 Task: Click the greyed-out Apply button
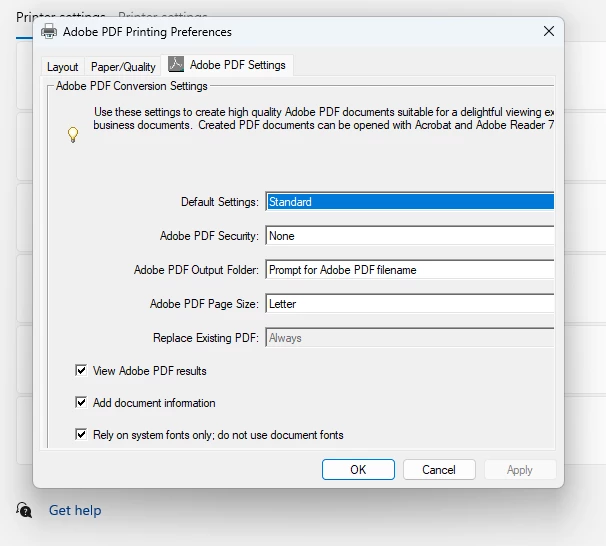coord(520,469)
